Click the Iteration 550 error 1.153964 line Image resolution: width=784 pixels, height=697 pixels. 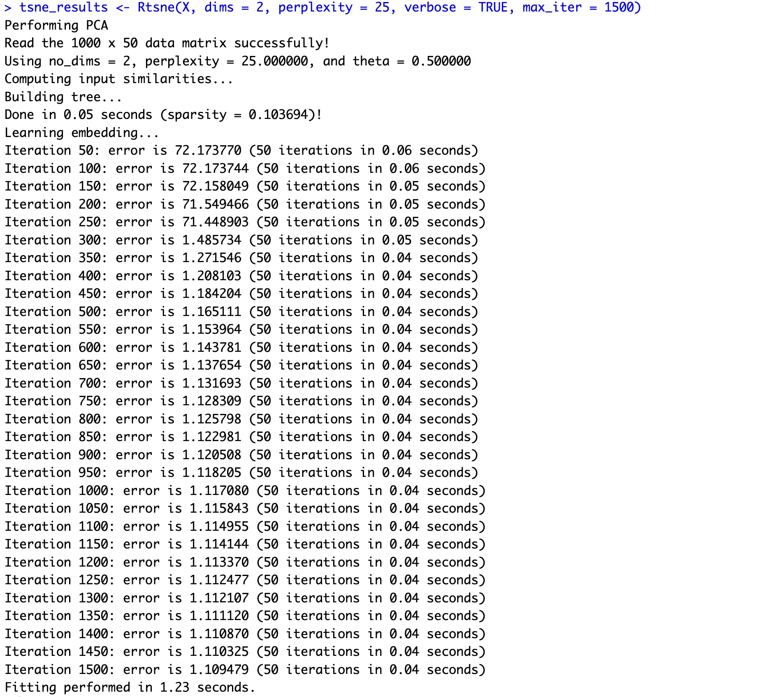coord(241,330)
